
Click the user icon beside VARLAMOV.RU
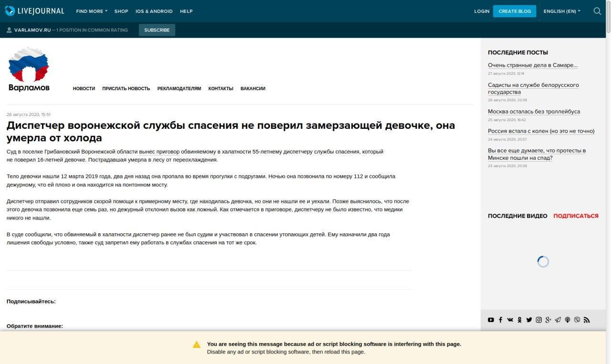pos(9,30)
